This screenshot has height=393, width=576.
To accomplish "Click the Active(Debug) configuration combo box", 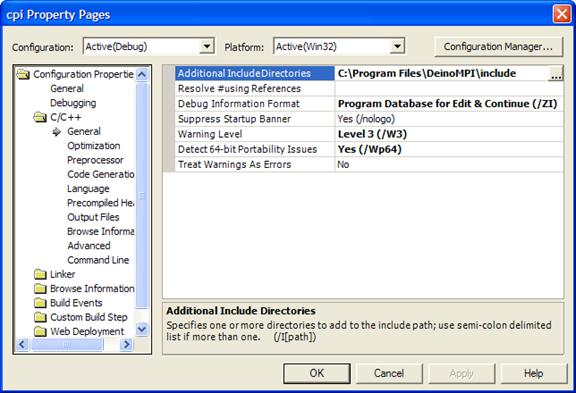I will tap(148, 47).
